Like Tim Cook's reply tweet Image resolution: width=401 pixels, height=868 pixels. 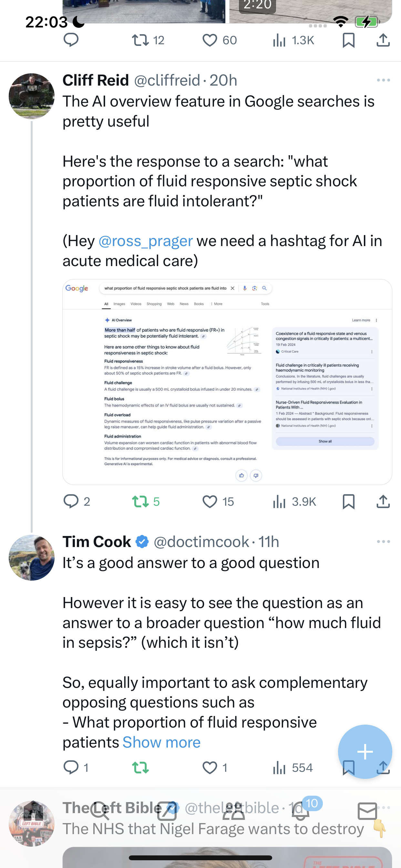[x=210, y=768]
